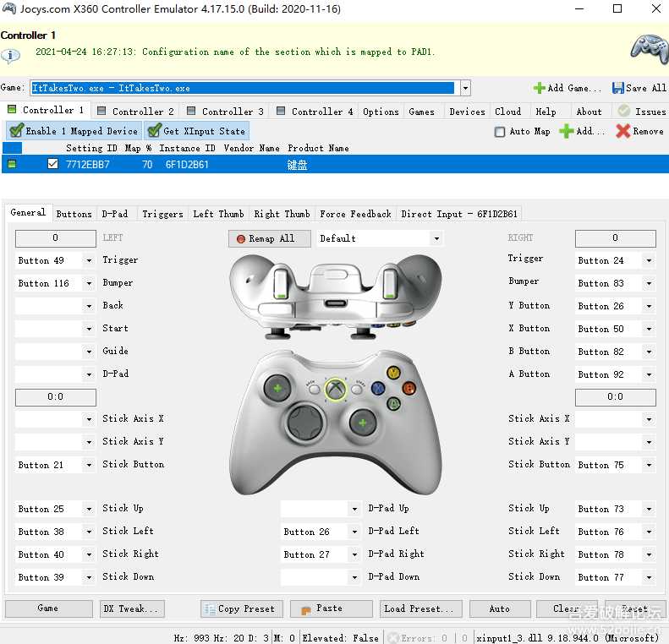The width and height of the screenshot is (669, 644).
Task: Click the Copy Preset icon button
Action: click(209, 609)
